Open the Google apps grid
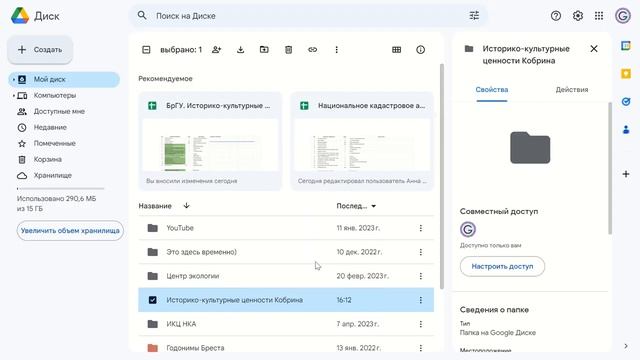The image size is (640, 360). click(599, 16)
